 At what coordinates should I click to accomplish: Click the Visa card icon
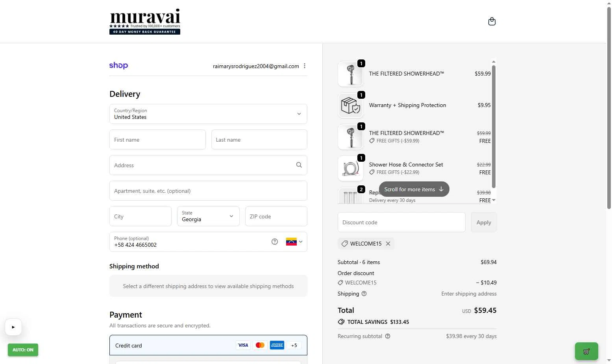(243, 345)
